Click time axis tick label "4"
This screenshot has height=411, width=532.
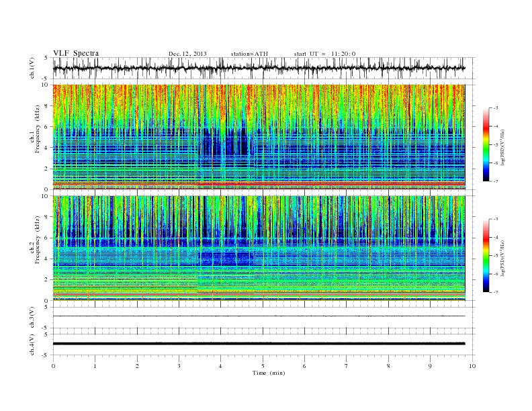pyautogui.click(x=221, y=366)
